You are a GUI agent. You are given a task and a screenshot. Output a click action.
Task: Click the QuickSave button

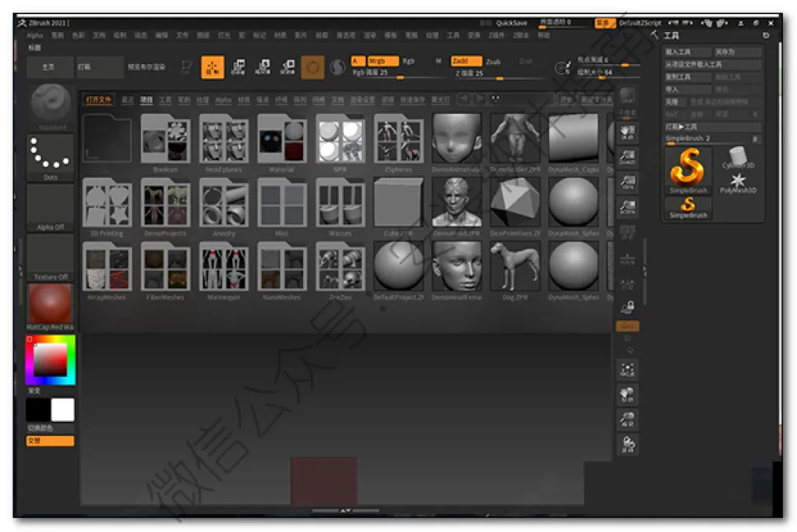coord(511,23)
